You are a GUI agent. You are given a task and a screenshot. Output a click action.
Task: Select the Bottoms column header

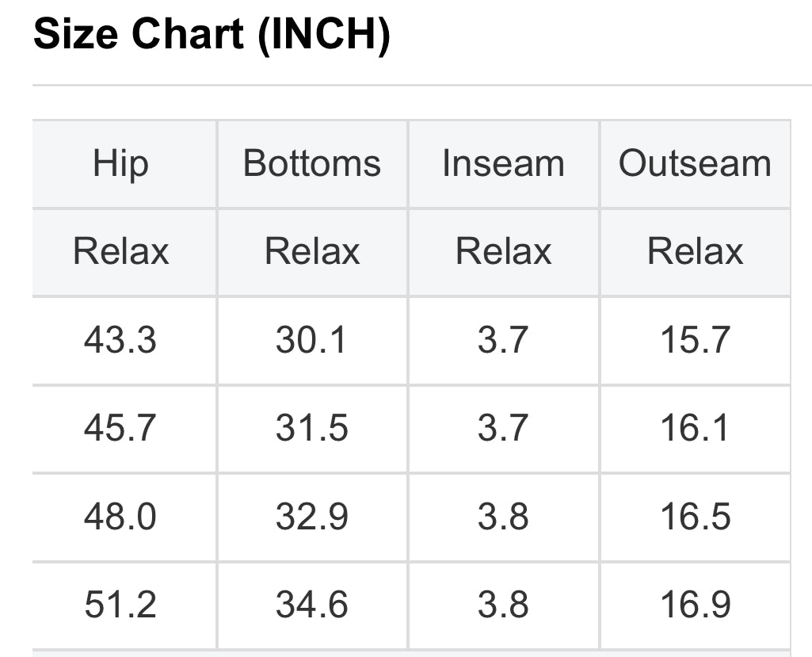[x=312, y=164]
